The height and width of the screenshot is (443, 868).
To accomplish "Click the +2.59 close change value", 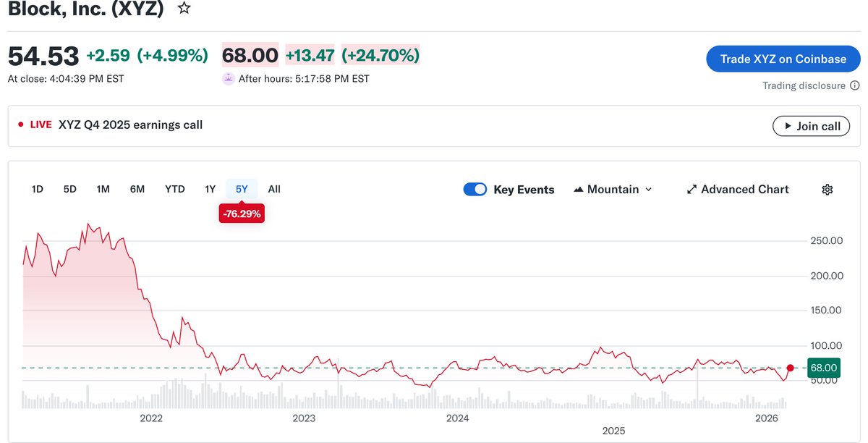I will tap(109, 56).
